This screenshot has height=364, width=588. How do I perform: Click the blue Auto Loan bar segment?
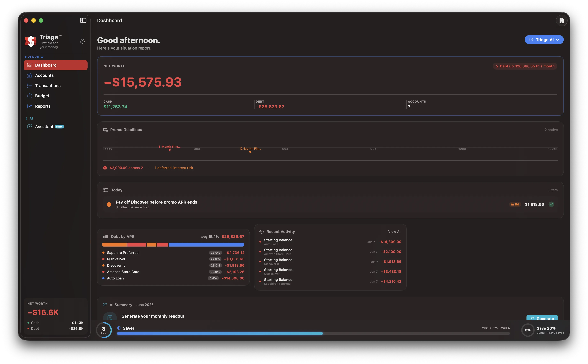(x=206, y=245)
